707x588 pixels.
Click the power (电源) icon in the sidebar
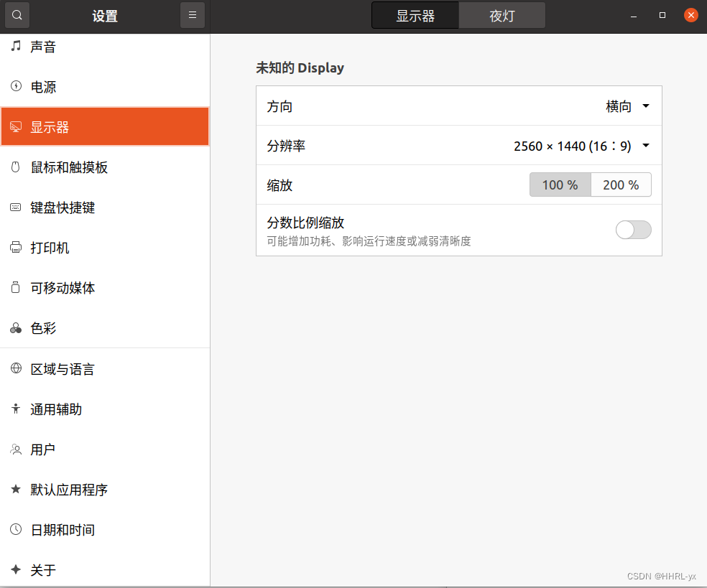(x=16, y=87)
